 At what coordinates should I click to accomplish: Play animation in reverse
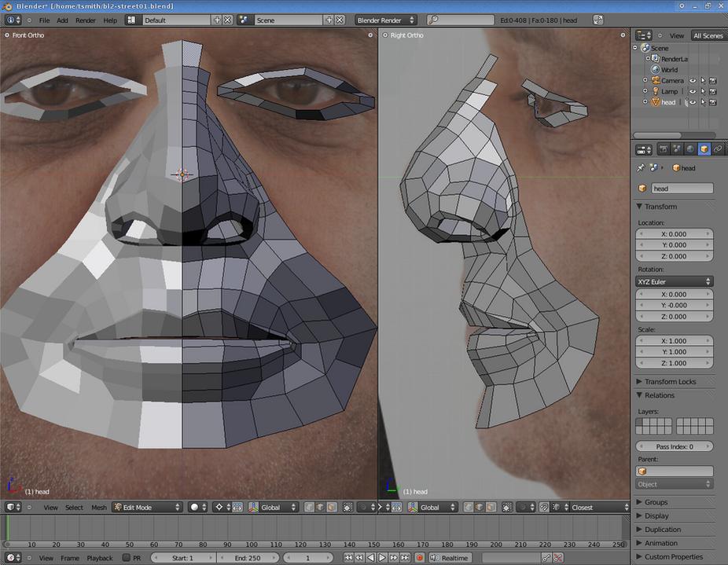click(x=370, y=558)
